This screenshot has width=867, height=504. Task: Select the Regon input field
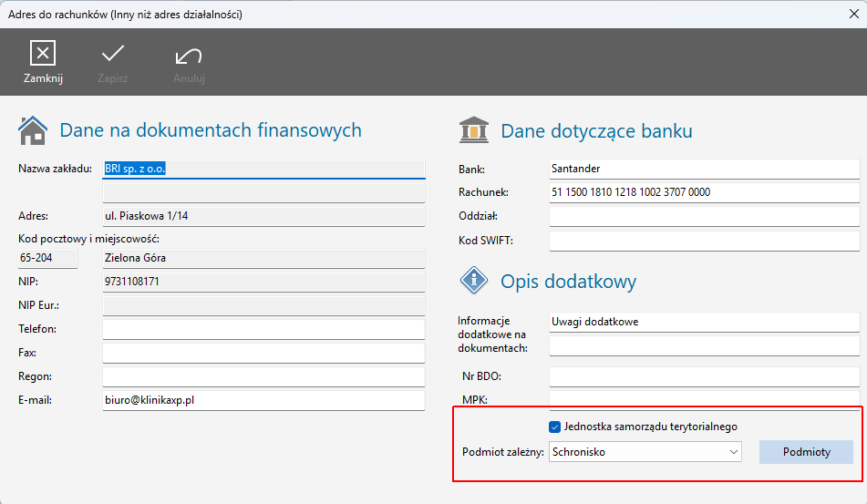263,376
